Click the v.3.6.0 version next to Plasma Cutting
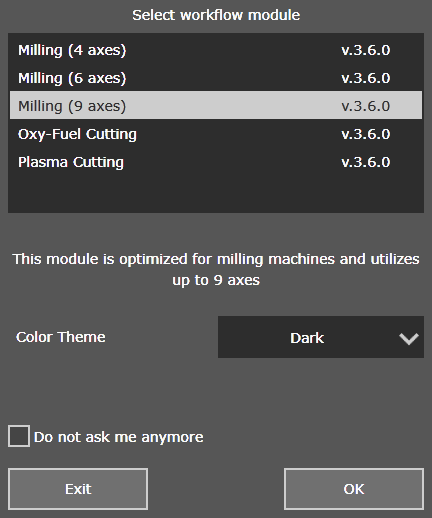 click(x=366, y=162)
